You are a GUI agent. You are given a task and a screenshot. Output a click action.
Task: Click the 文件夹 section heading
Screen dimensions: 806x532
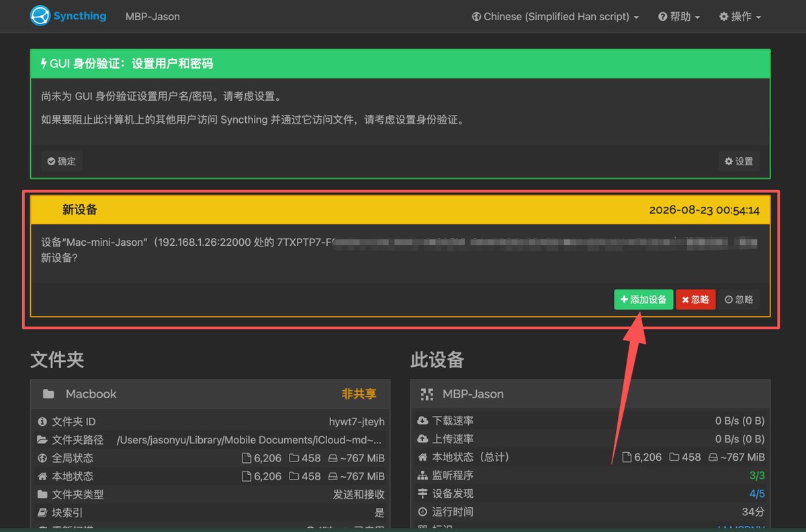point(57,360)
